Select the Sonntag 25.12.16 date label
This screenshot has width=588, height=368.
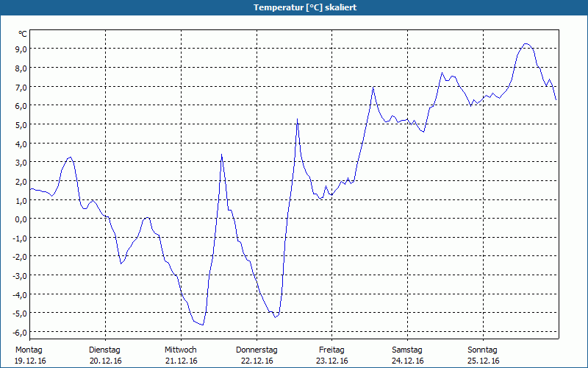483,355
